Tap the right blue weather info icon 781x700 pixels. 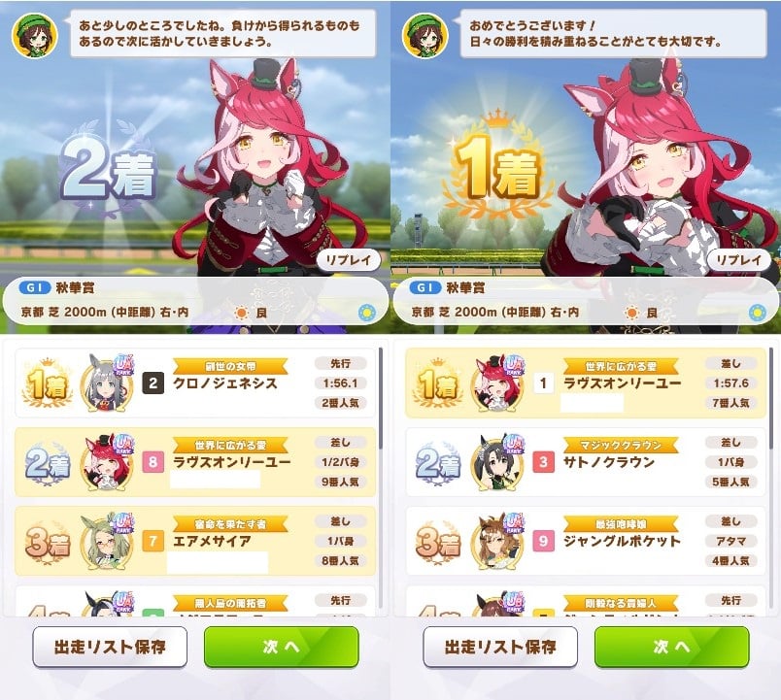point(757,313)
